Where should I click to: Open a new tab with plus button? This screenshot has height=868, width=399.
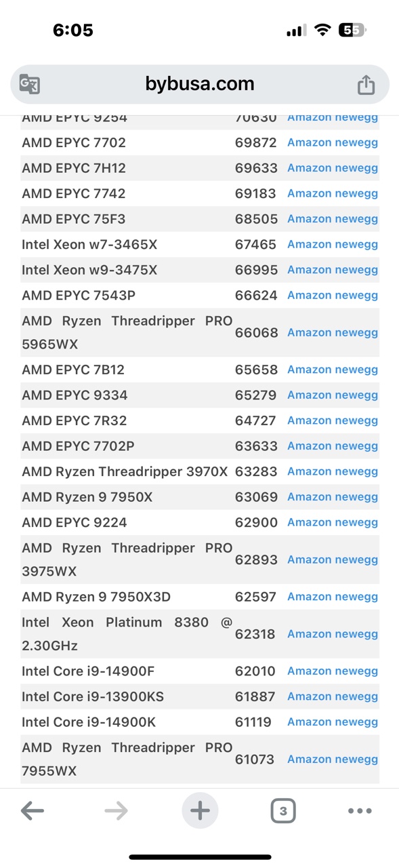(x=200, y=810)
